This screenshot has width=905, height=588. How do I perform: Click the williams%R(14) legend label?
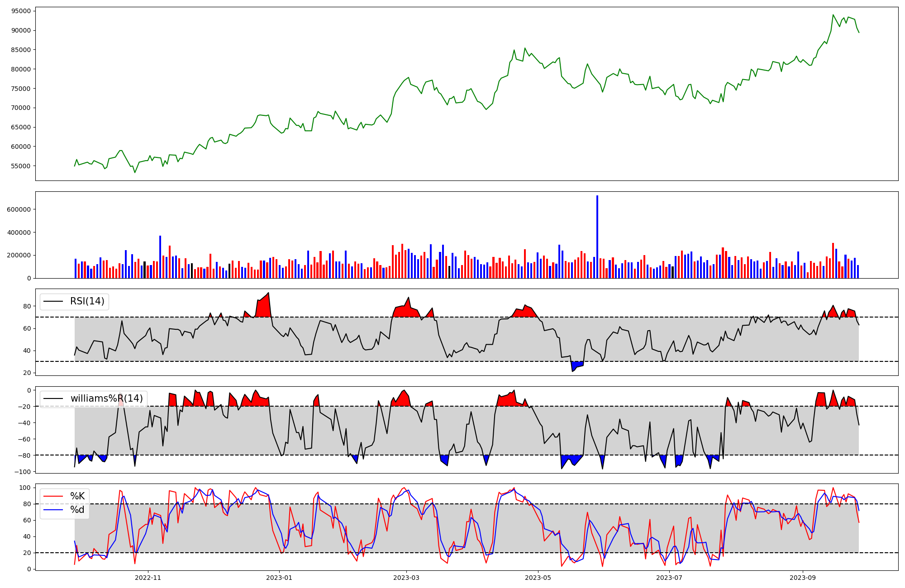point(106,398)
